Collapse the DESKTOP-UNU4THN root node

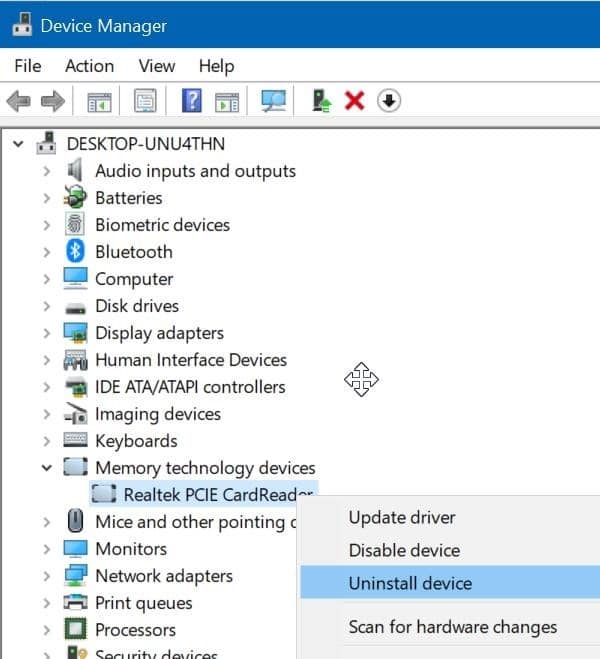18,144
